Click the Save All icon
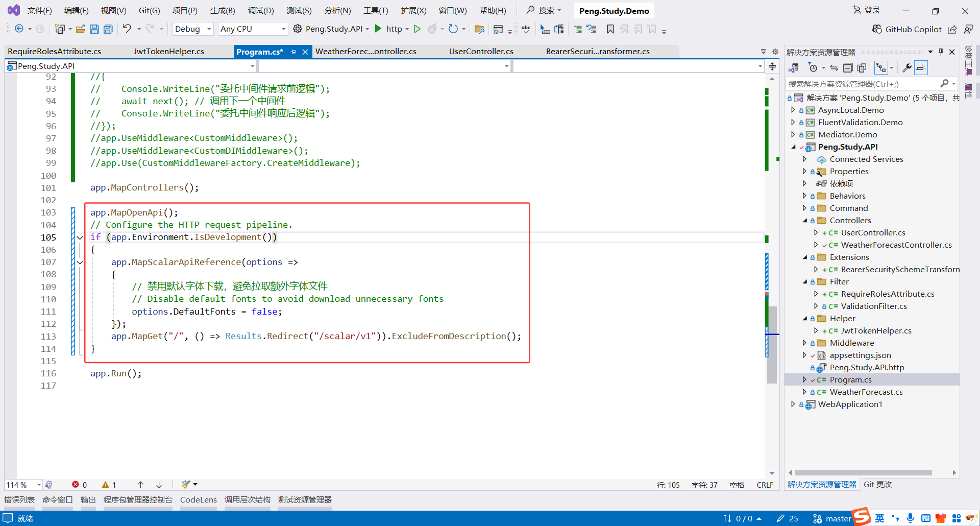 pos(108,29)
